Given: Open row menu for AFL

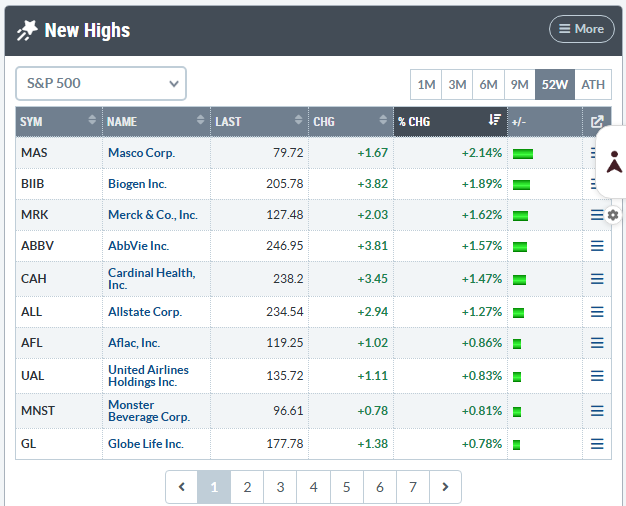Looking at the screenshot, I should click(x=597, y=343).
